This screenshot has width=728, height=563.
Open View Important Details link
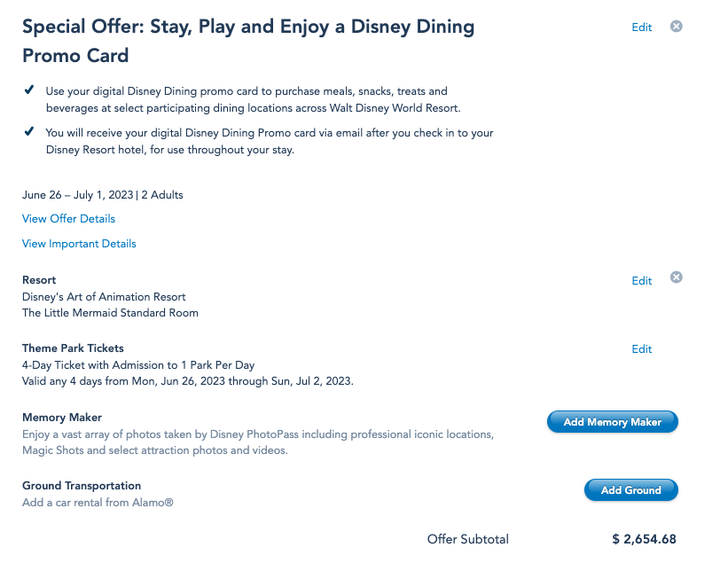pos(79,244)
